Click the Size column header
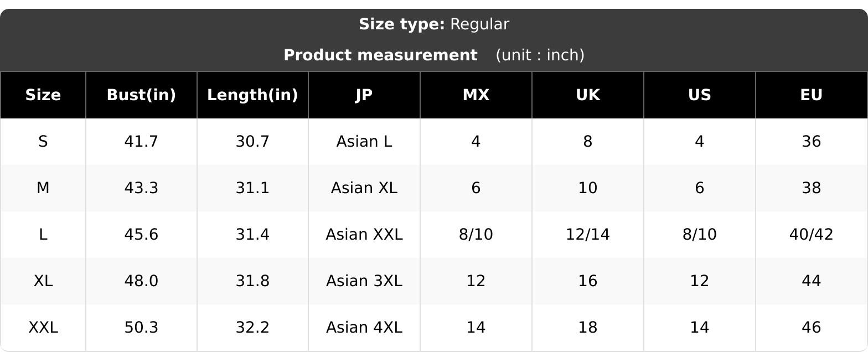The height and width of the screenshot is (352, 868). (43, 95)
